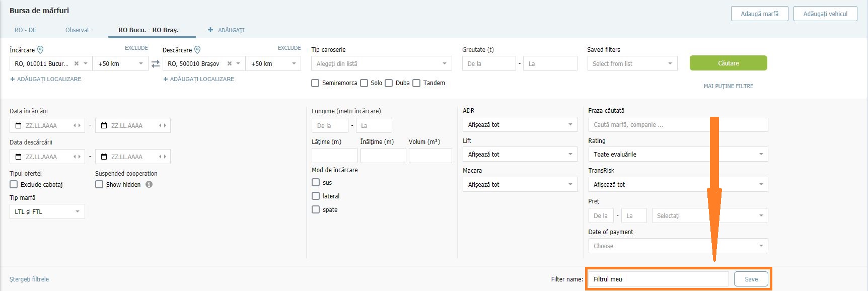Click EXCLUDE above unloading location
This screenshot has height=291, width=868.
(290, 48)
